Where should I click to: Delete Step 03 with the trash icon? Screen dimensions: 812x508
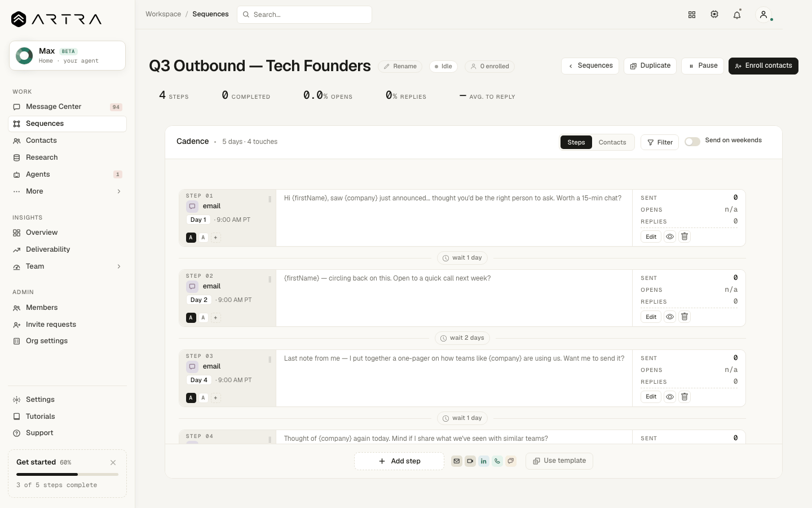[685, 397]
